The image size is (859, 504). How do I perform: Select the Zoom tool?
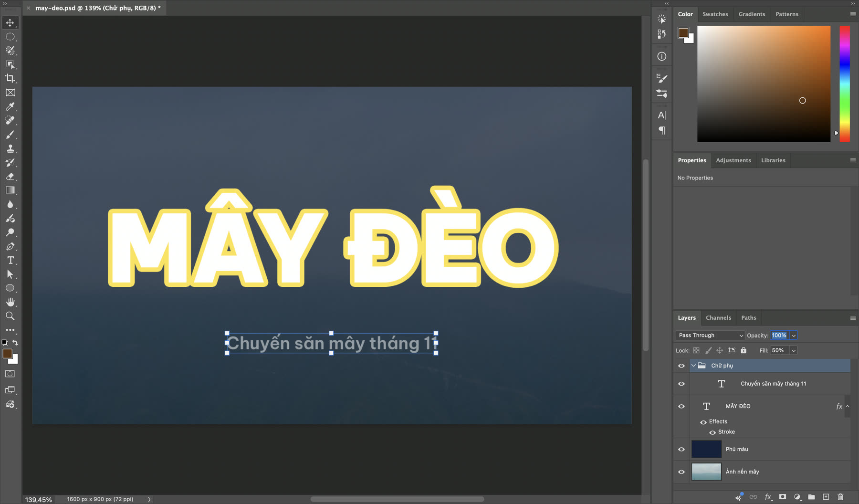[x=10, y=316]
